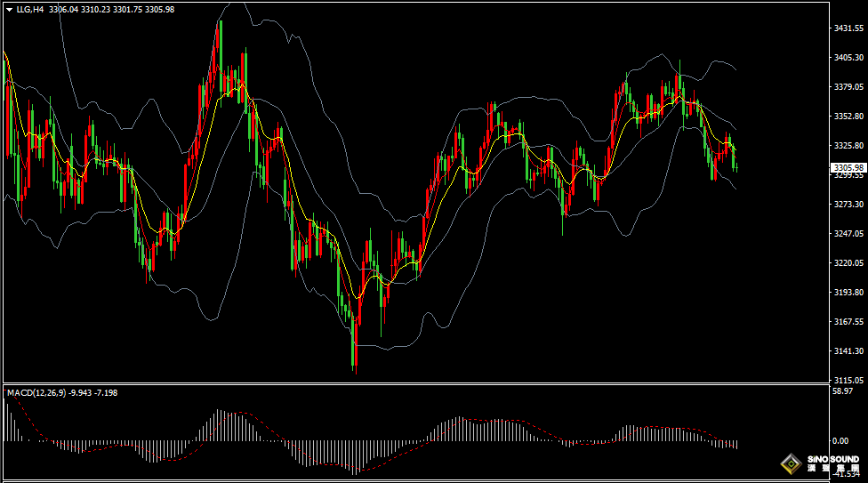Click the 58.97 MACD scale label
Image resolution: width=868 pixels, height=483 pixels.
[x=841, y=390]
